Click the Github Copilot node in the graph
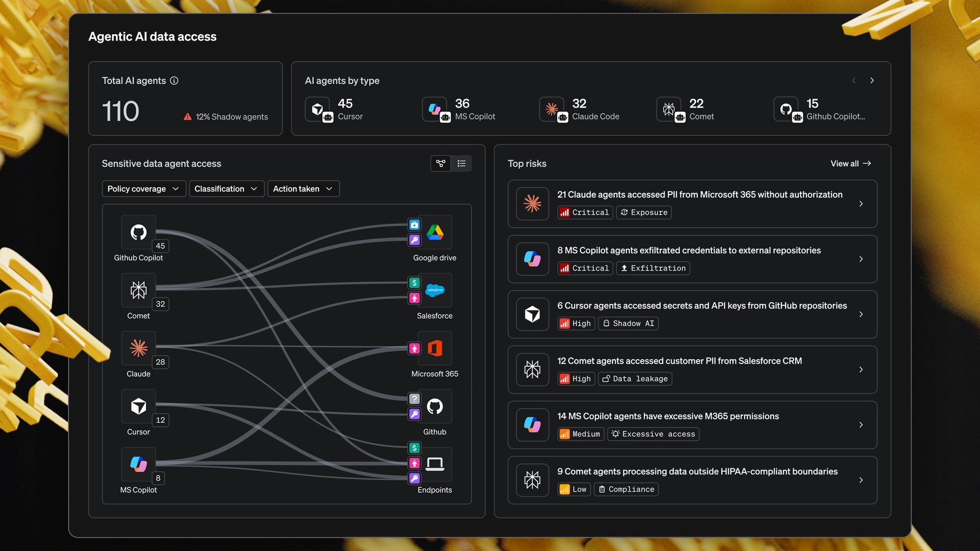 pyautogui.click(x=138, y=232)
